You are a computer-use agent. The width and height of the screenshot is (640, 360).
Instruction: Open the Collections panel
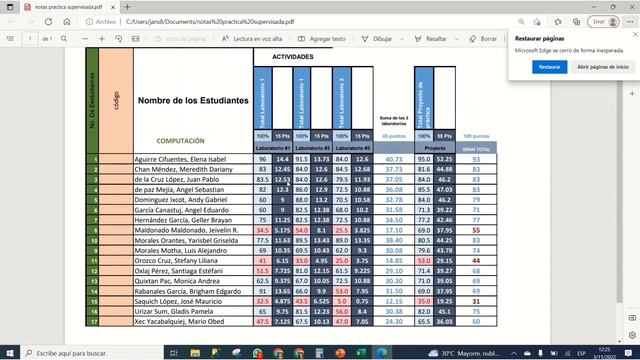576,22
